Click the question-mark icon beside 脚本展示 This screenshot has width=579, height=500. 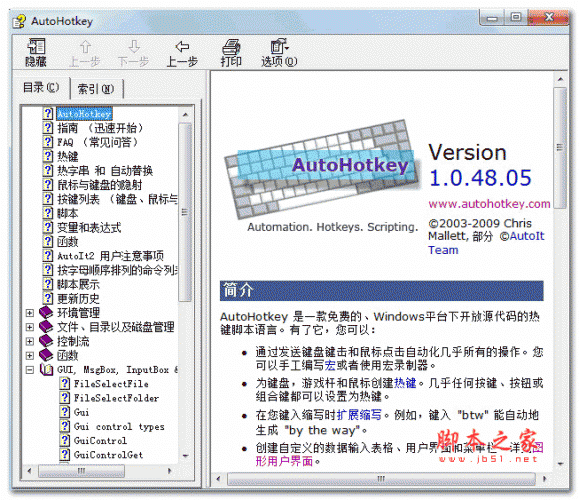coord(48,284)
